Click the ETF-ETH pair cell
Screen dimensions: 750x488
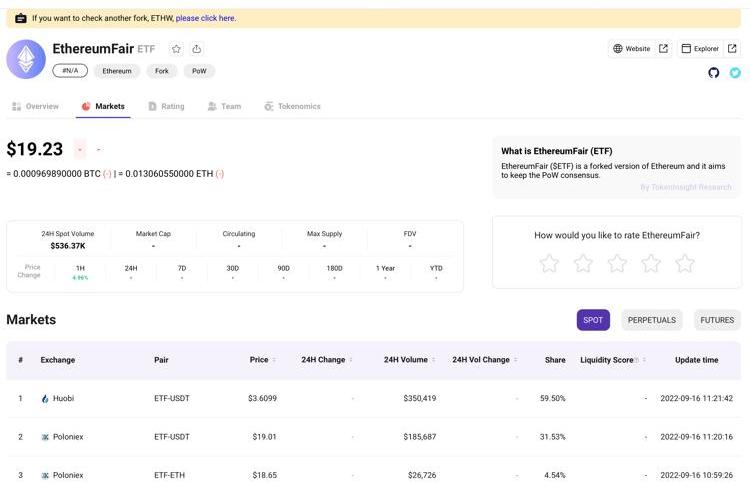pyautogui.click(x=169, y=475)
